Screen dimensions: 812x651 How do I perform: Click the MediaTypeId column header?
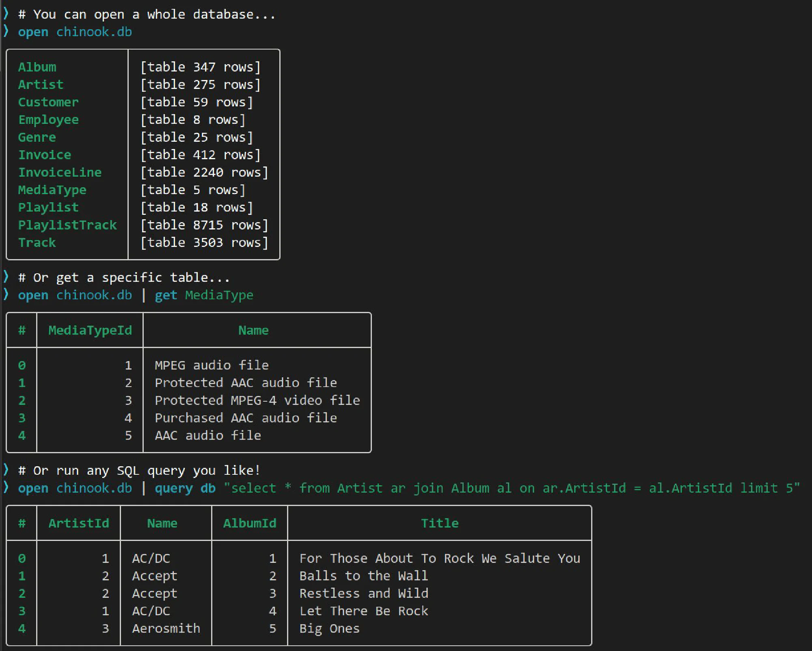[x=90, y=330]
